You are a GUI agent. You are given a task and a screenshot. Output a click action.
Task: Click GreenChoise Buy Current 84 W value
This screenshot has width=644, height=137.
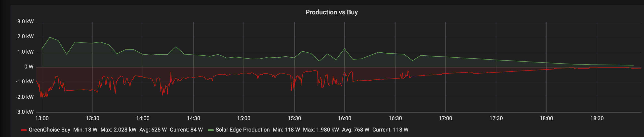186,130
